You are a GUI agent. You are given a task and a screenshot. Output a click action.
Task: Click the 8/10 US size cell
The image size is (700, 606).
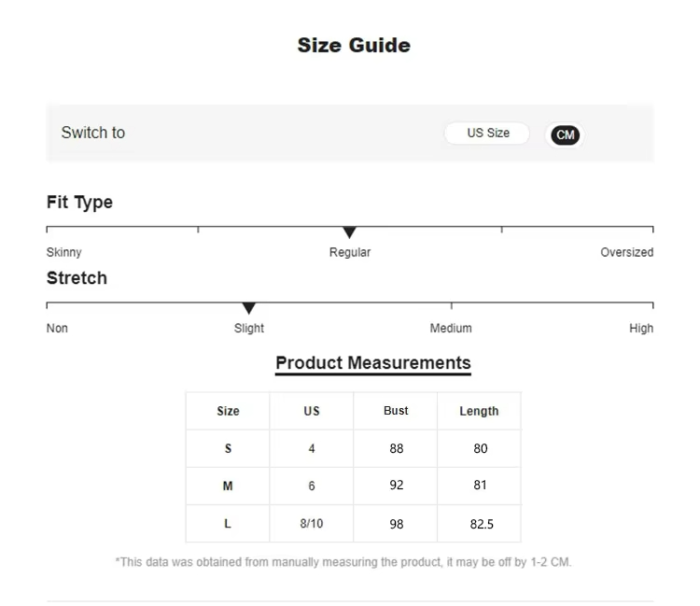point(312,524)
